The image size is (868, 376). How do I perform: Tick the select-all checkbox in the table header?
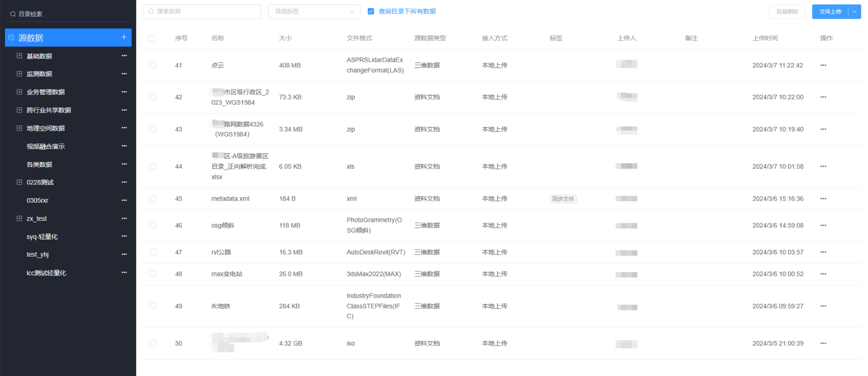[151, 38]
